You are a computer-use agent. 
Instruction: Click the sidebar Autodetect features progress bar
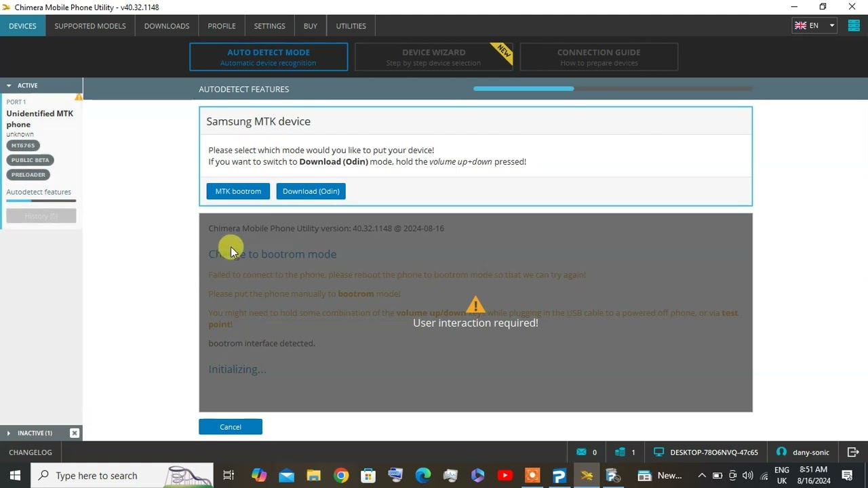point(41,201)
